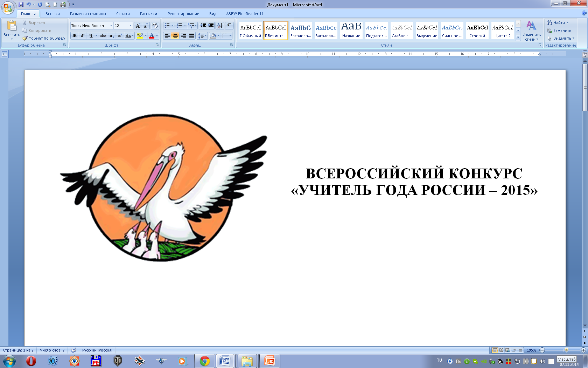588x368 pixels.
Task: Increase font size with grow font icon
Action: 138,26
